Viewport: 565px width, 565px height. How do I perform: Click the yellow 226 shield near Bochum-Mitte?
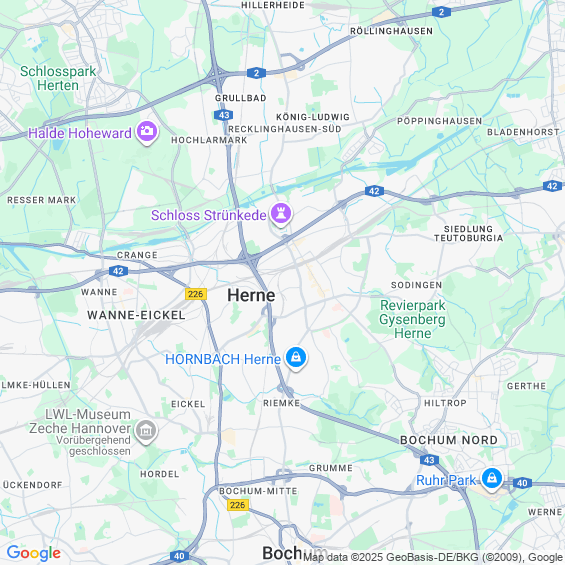pos(238,505)
